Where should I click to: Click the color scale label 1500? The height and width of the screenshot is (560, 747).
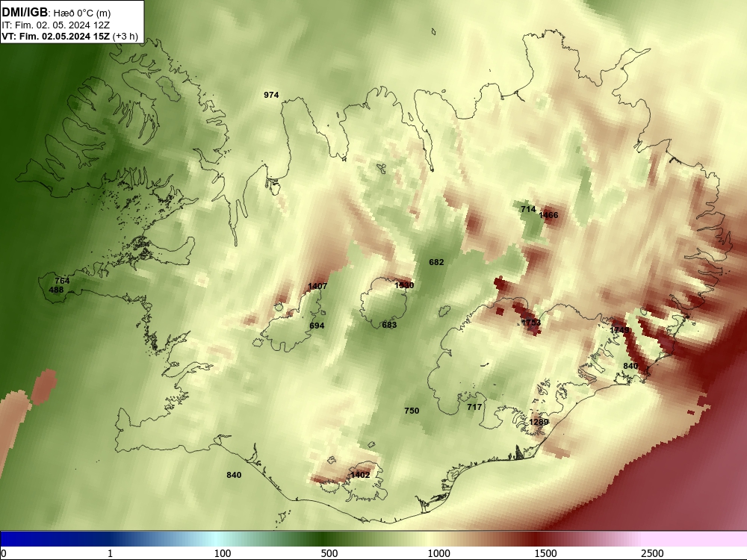click(545, 553)
